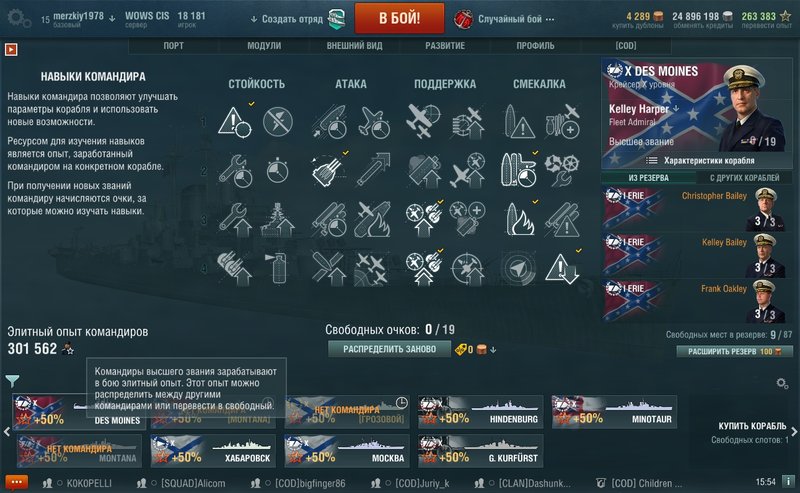The width and height of the screenshot is (800, 493).
Task: Switch to the Модули tab
Action: coord(264,45)
